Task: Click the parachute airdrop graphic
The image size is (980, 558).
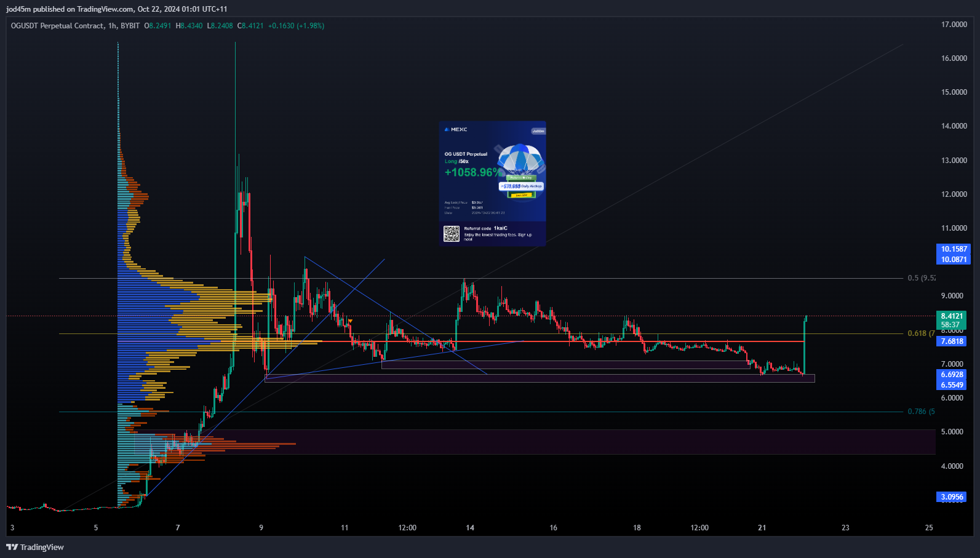Action: pyautogui.click(x=520, y=171)
